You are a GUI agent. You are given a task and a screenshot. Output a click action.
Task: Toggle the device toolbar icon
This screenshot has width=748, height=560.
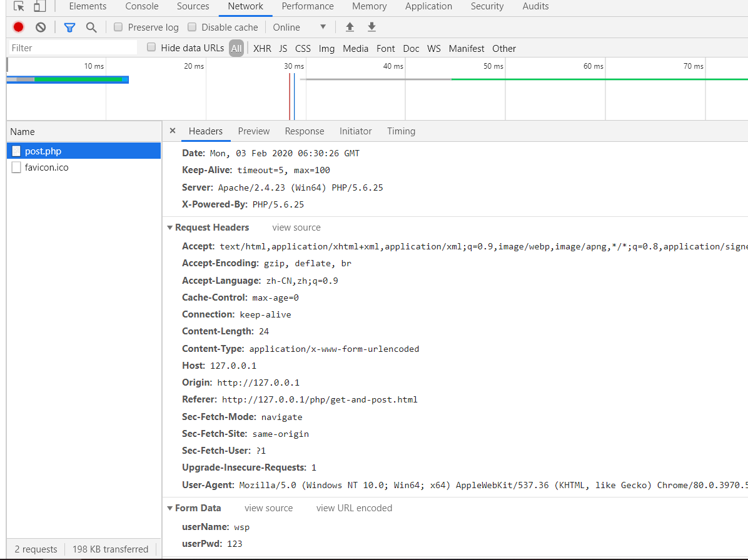click(x=39, y=6)
